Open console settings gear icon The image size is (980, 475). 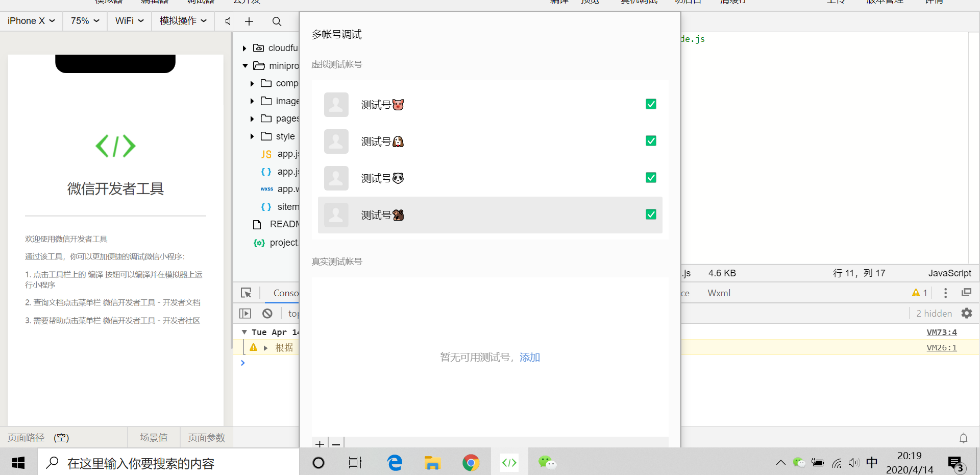pos(967,313)
